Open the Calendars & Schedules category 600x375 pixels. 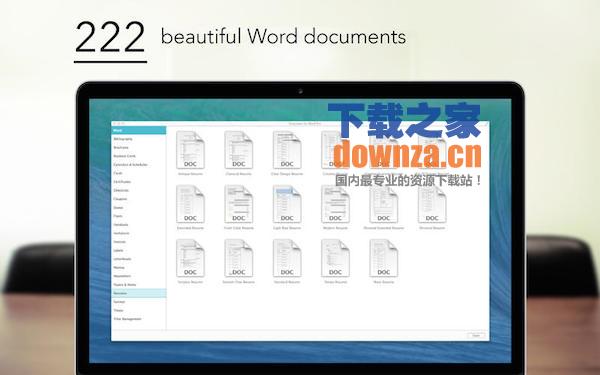130,165
